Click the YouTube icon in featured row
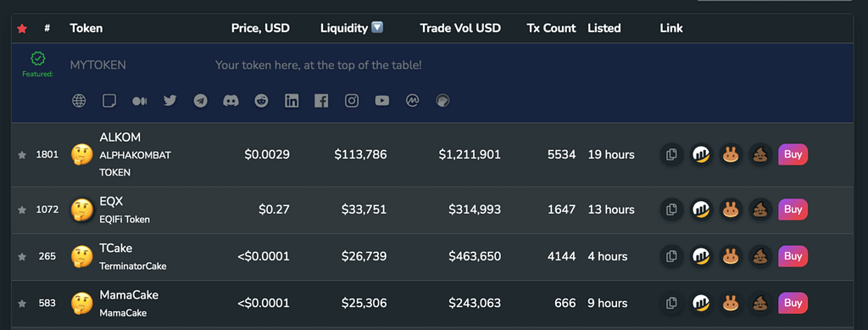The width and height of the screenshot is (868, 330). point(382,101)
